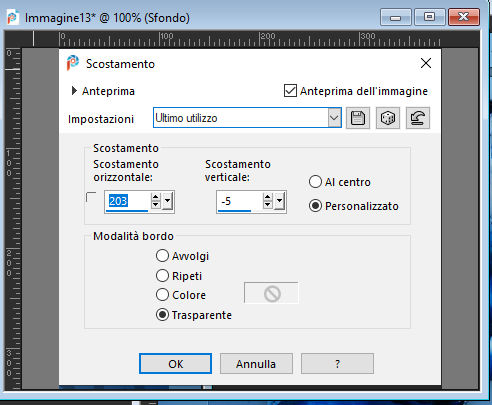
Task: Open the vertical offset slider dropdown arrow
Action: click(x=279, y=201)
